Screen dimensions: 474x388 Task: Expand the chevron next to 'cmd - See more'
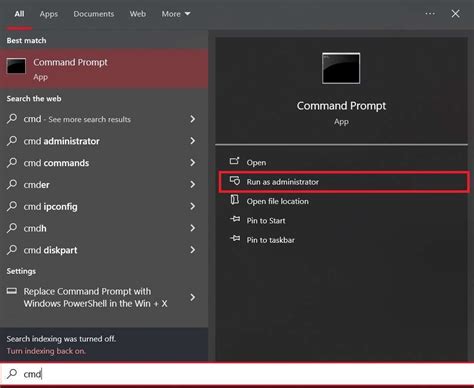click(x=193, y=119)
